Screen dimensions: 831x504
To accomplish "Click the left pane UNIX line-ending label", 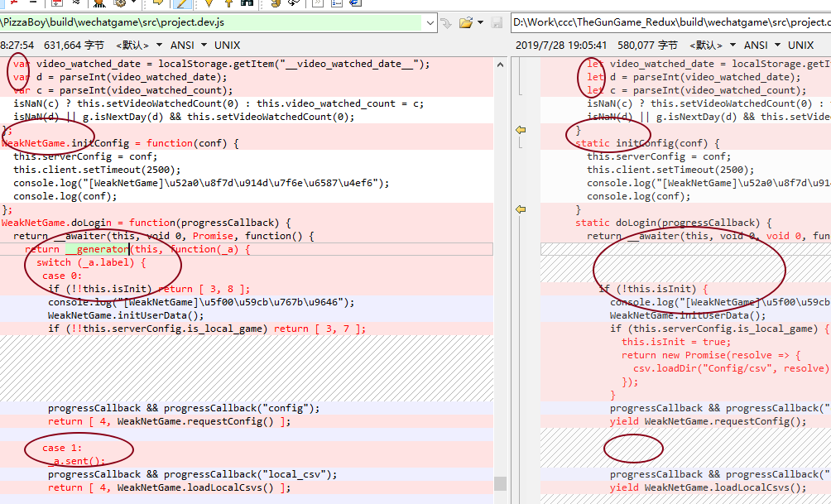I will tap(228, 45).
